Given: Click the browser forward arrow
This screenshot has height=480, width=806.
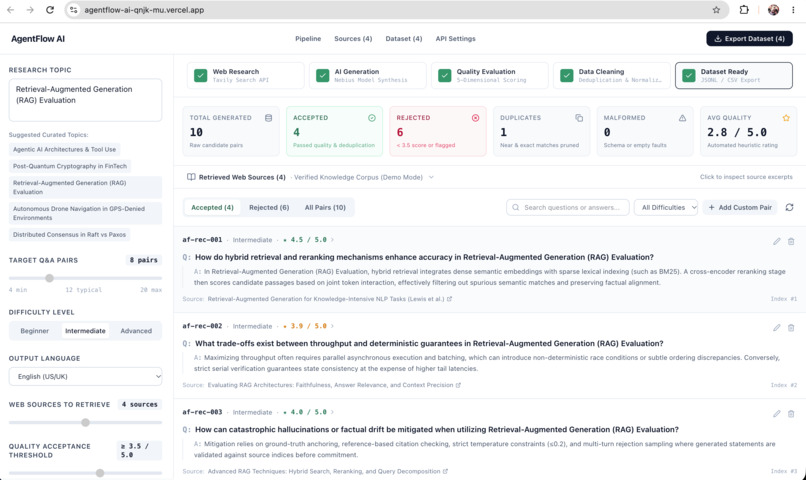Looking at the screenshot, I should [x=30, y=10].
